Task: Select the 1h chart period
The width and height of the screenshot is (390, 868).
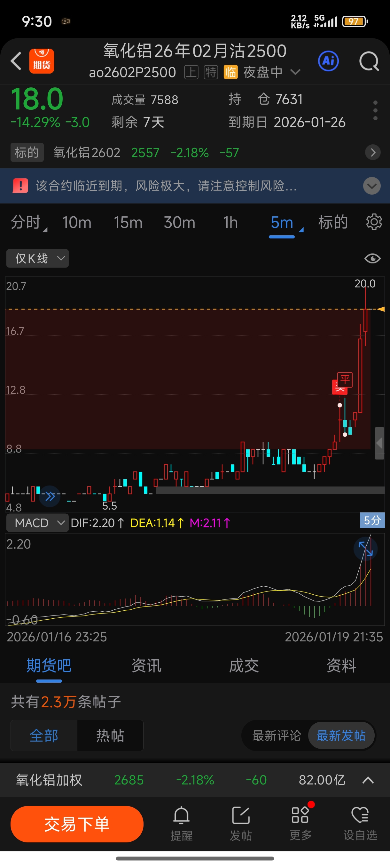Action: 230,222
